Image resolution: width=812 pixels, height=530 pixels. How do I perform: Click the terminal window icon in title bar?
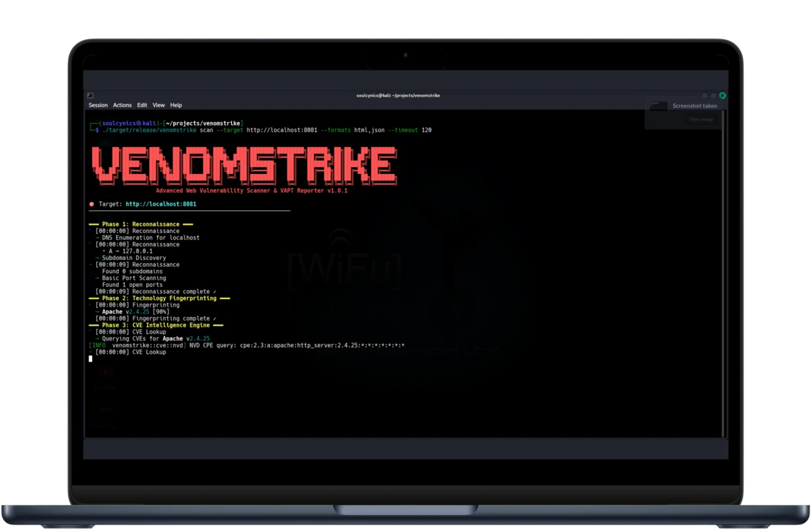(91, 95)
